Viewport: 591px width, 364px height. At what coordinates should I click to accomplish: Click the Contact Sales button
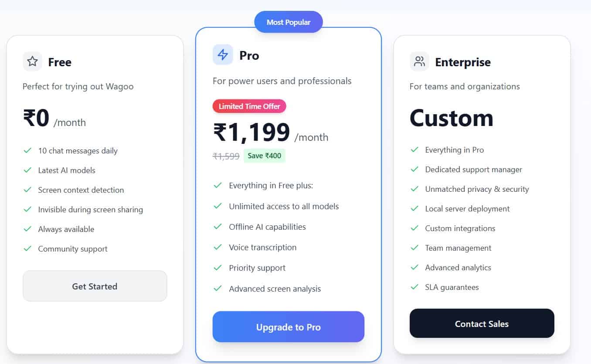482,323
